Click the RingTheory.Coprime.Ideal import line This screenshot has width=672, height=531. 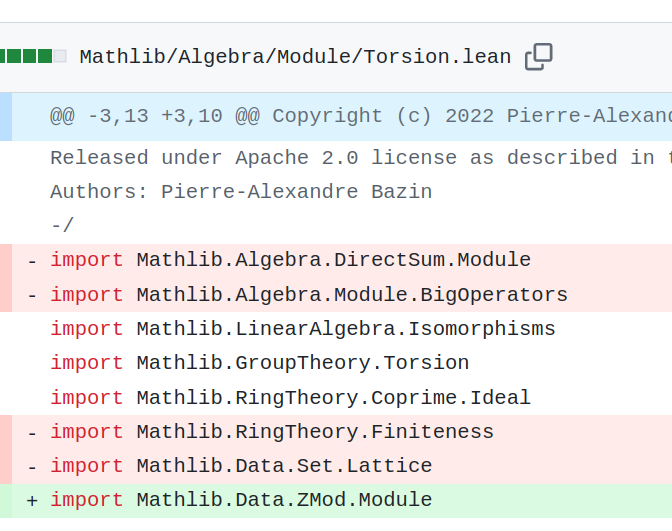click(342, 398)
